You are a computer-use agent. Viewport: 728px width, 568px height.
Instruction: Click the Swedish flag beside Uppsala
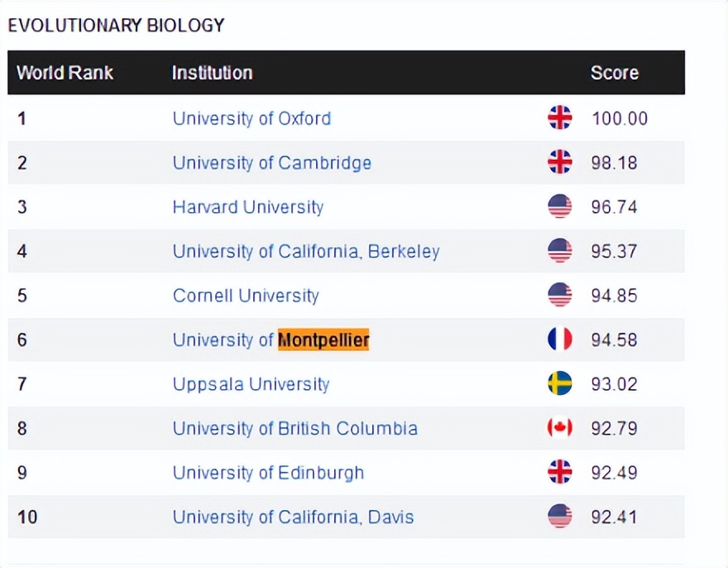tap(560, 384)
